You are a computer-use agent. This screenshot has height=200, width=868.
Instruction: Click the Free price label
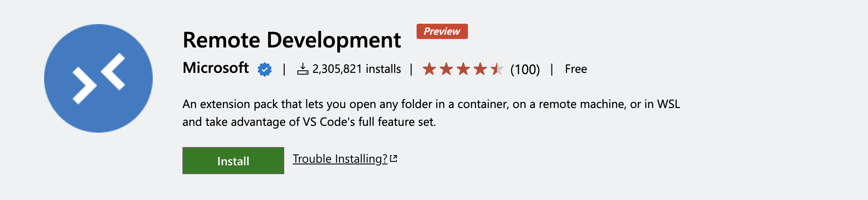coord(576,69)
